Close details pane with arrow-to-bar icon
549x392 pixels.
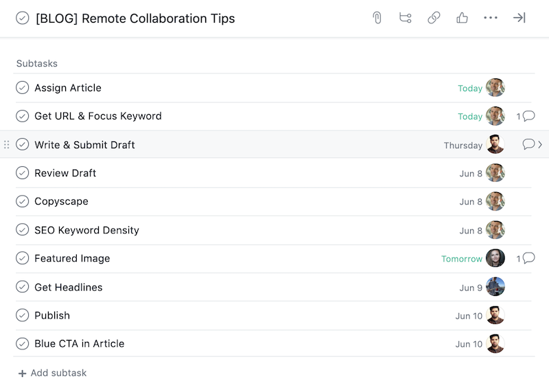click(519, 18)
